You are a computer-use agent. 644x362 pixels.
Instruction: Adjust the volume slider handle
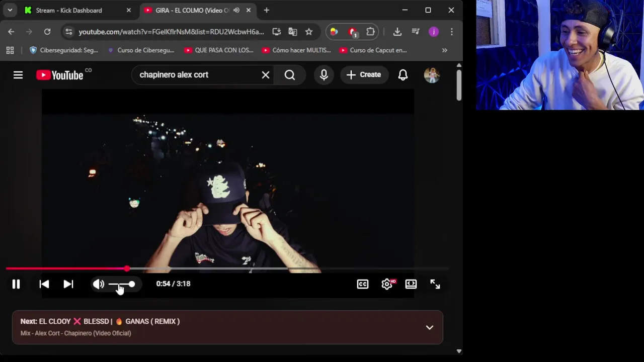[131, 284]
